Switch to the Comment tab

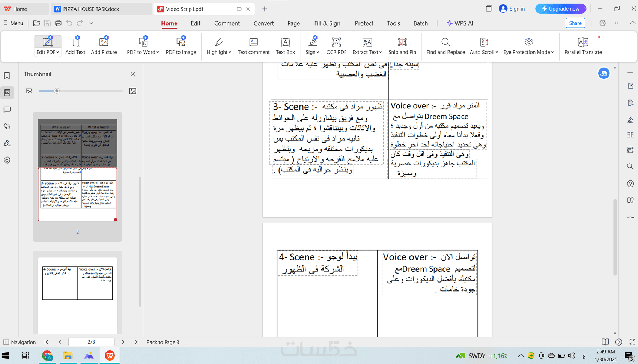227,23
